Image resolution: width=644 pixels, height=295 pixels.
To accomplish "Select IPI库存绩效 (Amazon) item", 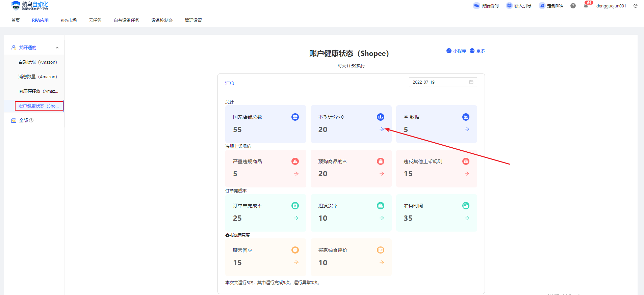I will [38, 91].
